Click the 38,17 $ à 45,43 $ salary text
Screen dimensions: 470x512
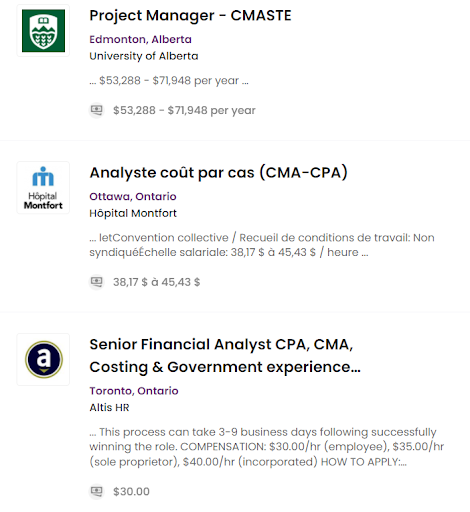[x=156, y=282]
